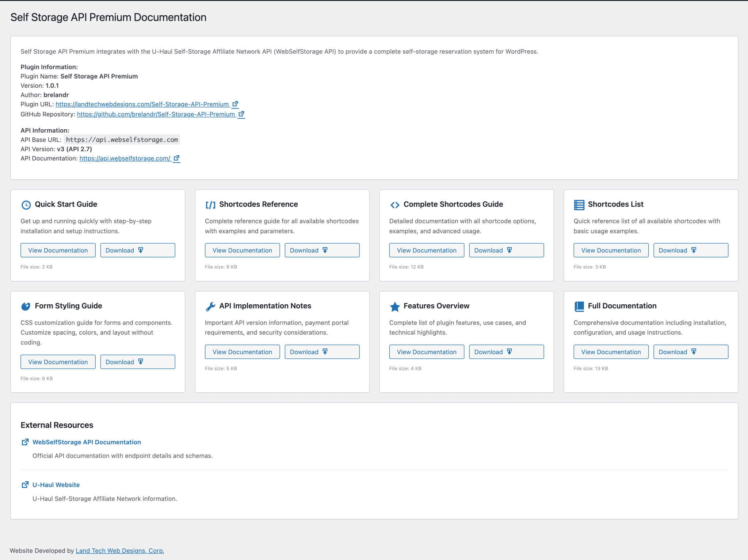
Task: View Documentation for Quick Start Guide
Action: pyautogui.click(x=58, y=250)
